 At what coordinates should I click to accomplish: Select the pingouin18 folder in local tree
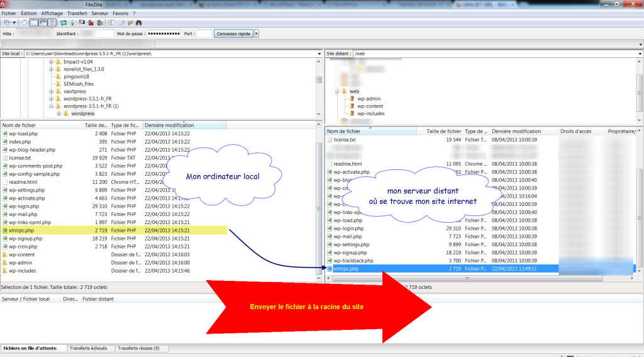pyautogui.click(x=76, y=77)
